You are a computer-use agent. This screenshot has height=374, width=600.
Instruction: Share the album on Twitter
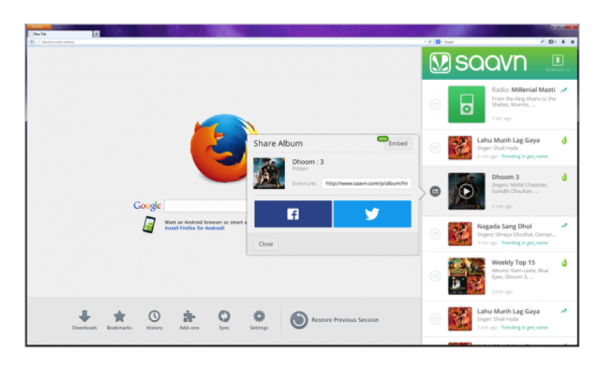point(372,214)
